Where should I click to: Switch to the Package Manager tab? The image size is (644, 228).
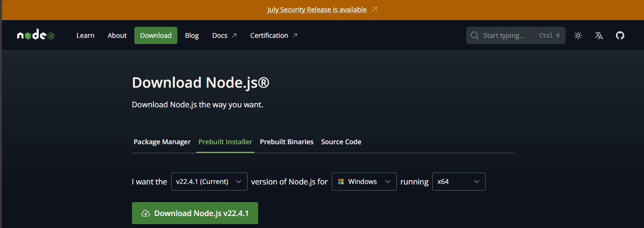point(162,142)
